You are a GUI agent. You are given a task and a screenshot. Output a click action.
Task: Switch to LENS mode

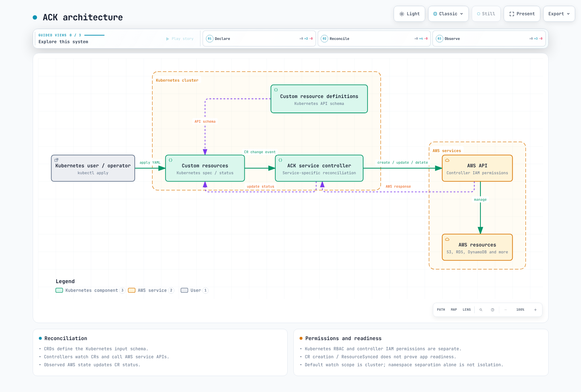point(467,310)
